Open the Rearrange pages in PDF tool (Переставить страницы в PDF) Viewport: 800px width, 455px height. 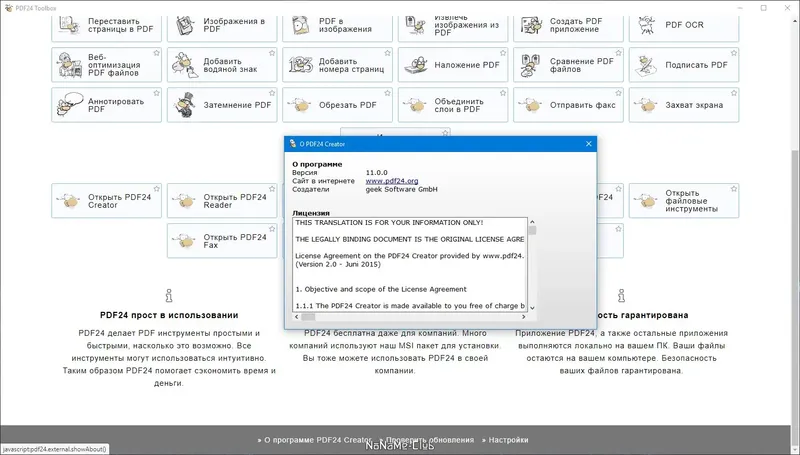click(x=107, y=28)
